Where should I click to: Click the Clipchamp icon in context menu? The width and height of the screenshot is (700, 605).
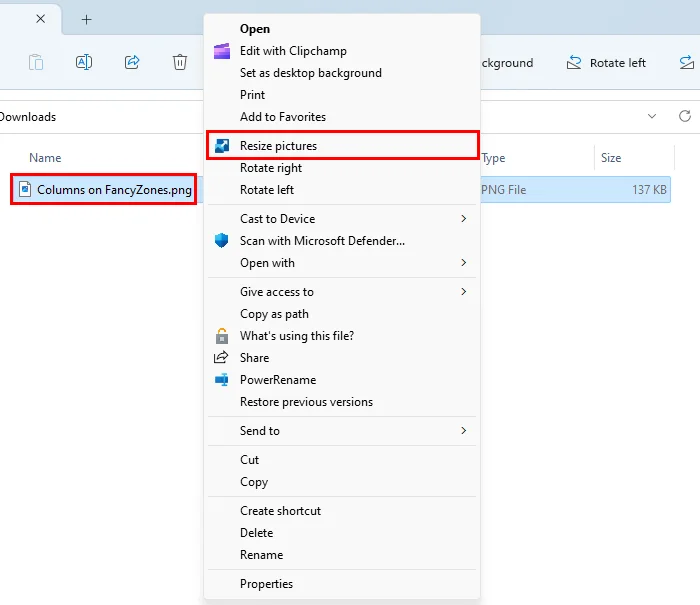pos(222,51)
